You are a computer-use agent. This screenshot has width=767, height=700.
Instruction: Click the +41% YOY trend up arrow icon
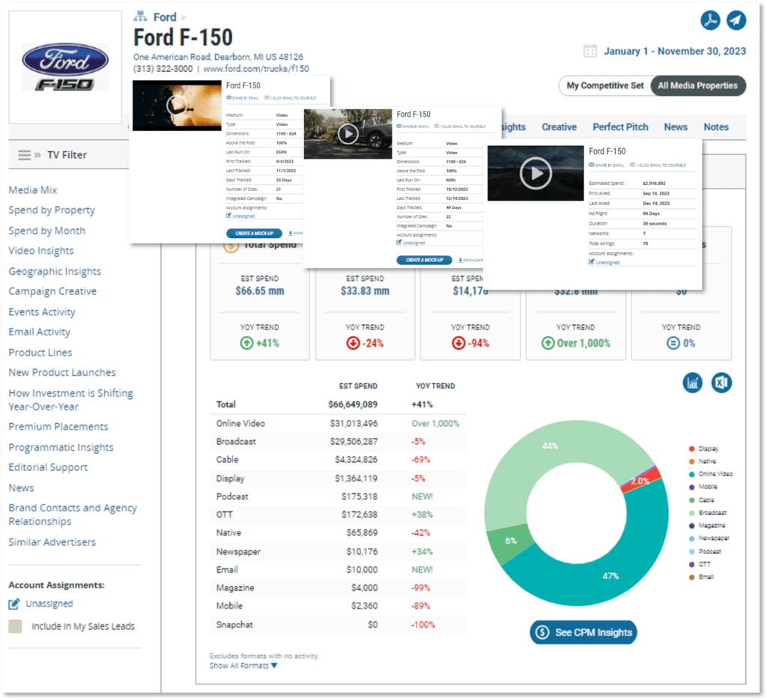click(x=246, y=343)
